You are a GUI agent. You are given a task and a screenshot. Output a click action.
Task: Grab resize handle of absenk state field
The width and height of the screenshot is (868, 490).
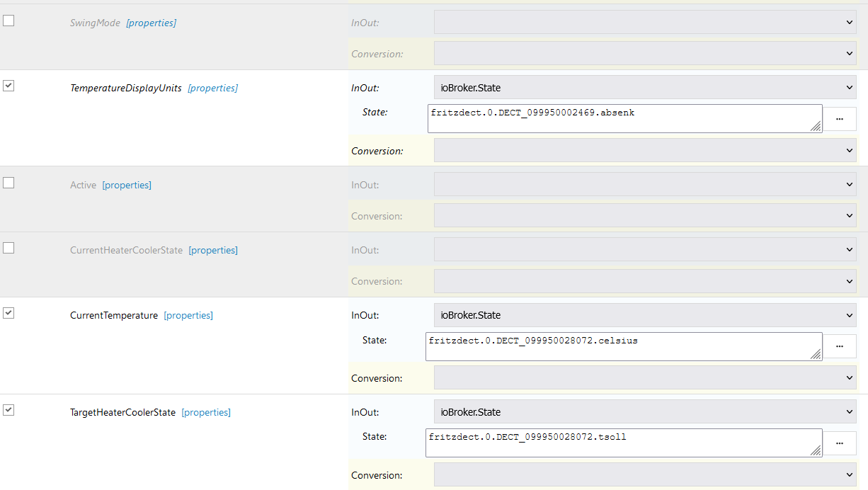tap(816, 126)
